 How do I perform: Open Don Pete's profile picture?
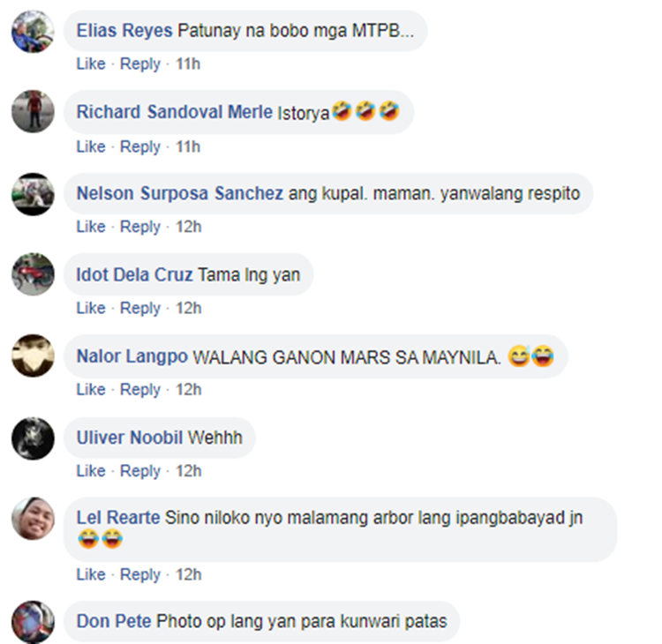click(x=33, y=622)
